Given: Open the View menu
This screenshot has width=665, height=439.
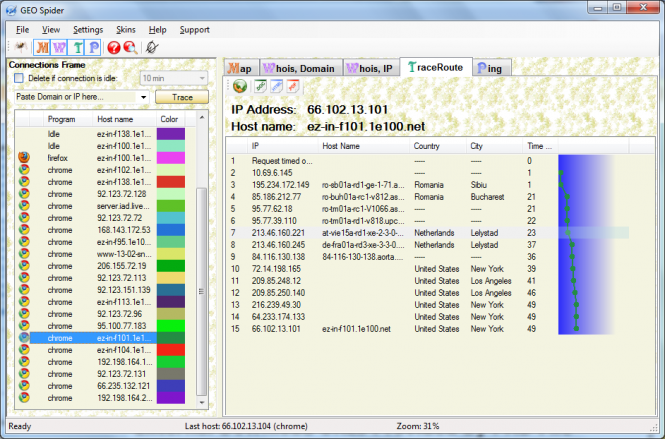Looking at the screenshot, I should coord(51,30).
